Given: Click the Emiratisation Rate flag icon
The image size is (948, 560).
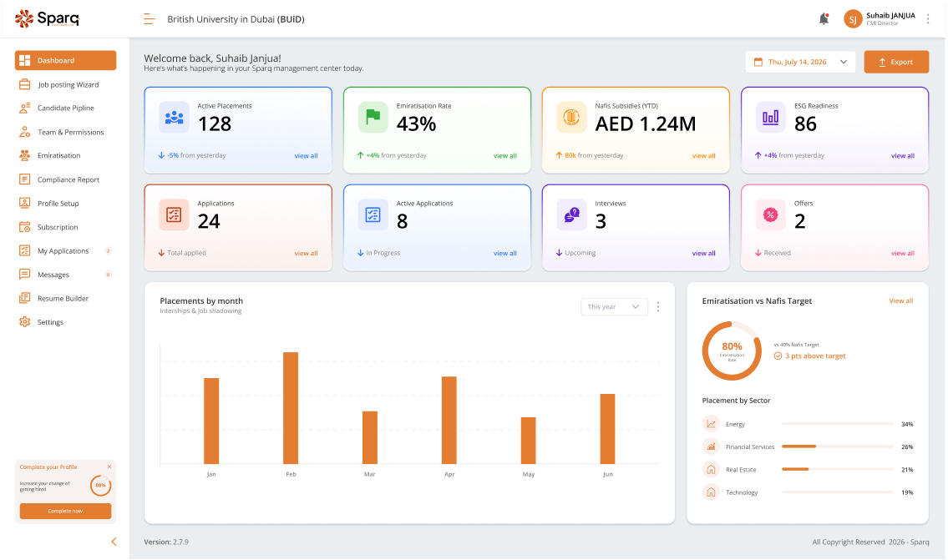Looking at the screenshot, I should tap(373, 117).
